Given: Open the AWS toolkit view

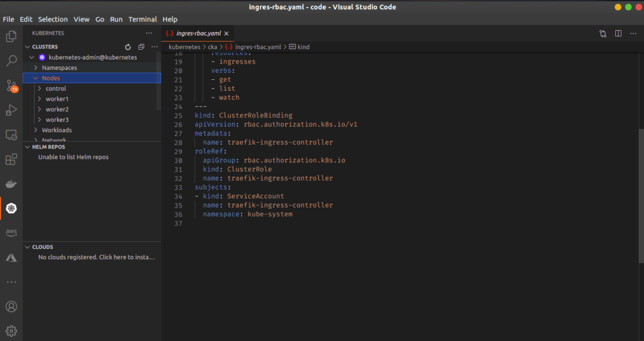Looking at the screenshot, I should click(11, 233).
